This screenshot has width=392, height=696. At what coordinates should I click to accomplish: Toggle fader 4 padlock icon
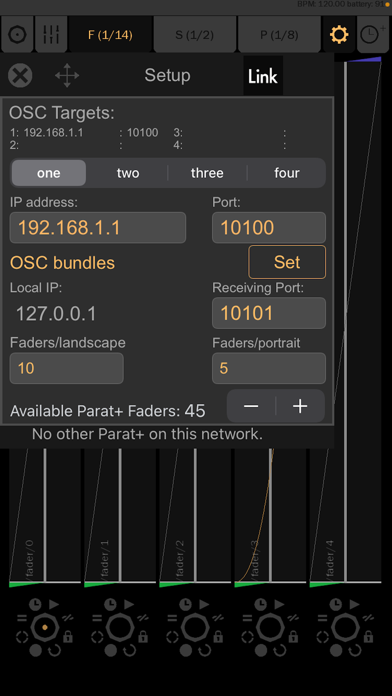tap(368, 637)
